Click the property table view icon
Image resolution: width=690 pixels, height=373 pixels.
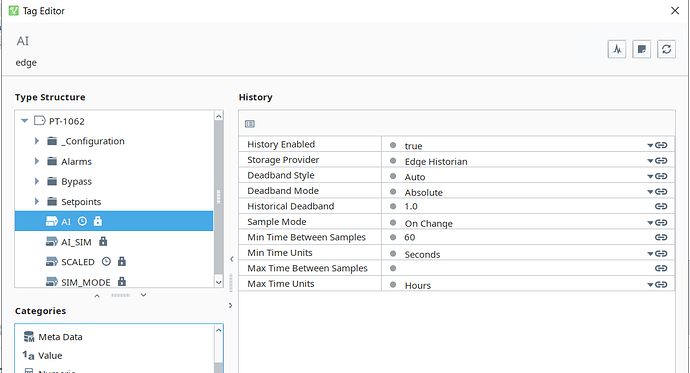250,124
